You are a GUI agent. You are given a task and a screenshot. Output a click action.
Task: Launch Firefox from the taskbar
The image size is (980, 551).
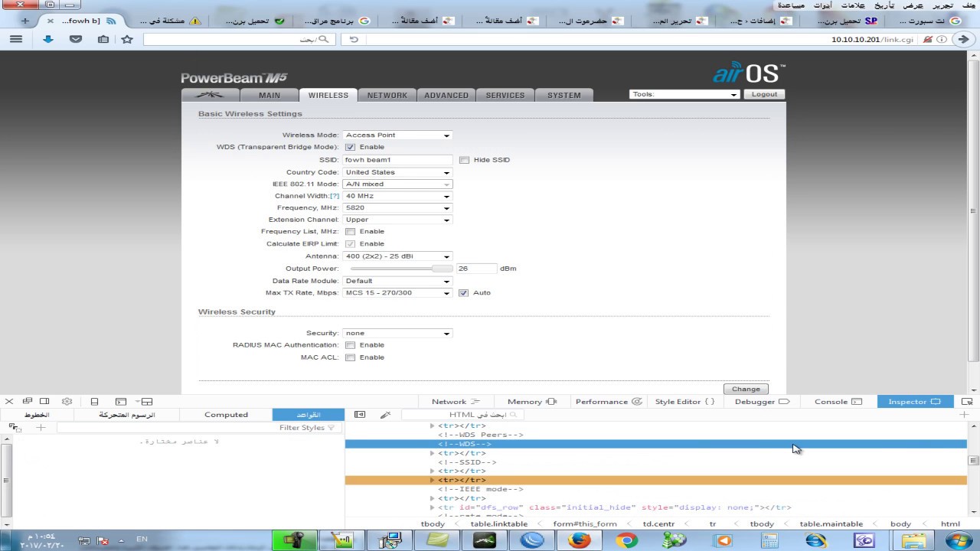[x=580, y=540]
